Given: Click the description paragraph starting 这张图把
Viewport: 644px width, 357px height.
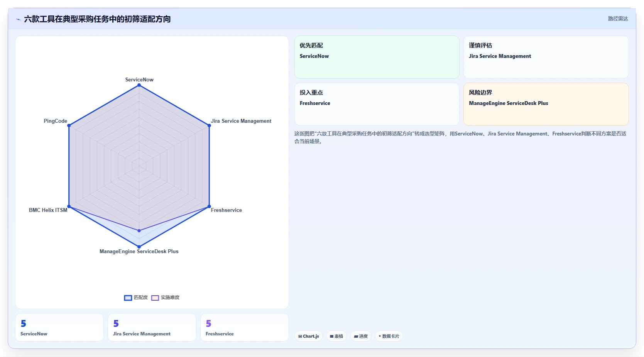Looking at the screenshot, I should [460, 137].
